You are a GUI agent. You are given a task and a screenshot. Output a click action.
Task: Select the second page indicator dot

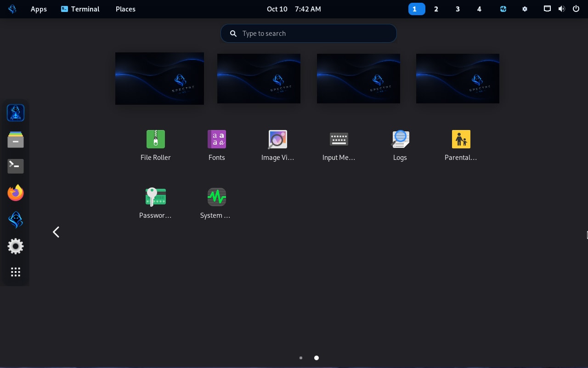pyautogui.click(x=317, y=358)
